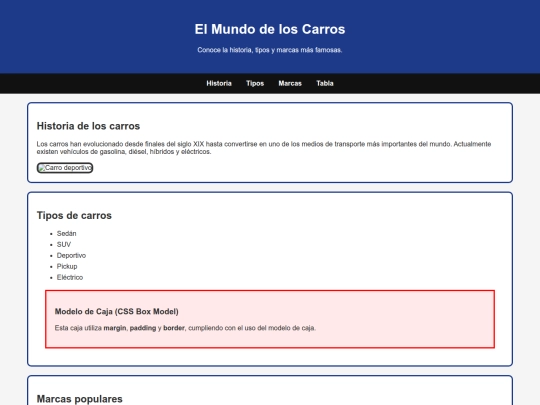This screenshot has height=405, width=540.
Task: Jump to the Tabla navigation link
Action: 325,83
